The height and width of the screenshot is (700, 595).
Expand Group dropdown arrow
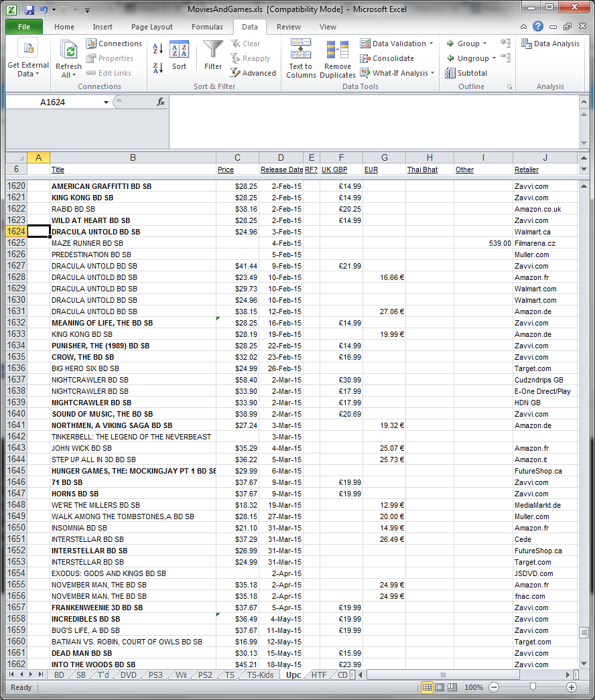[484, 44]
